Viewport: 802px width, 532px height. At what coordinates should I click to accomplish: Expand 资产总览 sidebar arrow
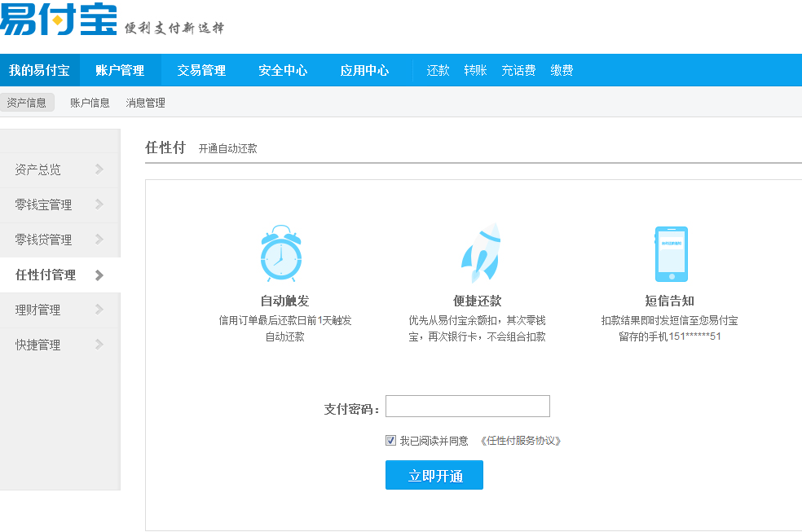(99, 169)
